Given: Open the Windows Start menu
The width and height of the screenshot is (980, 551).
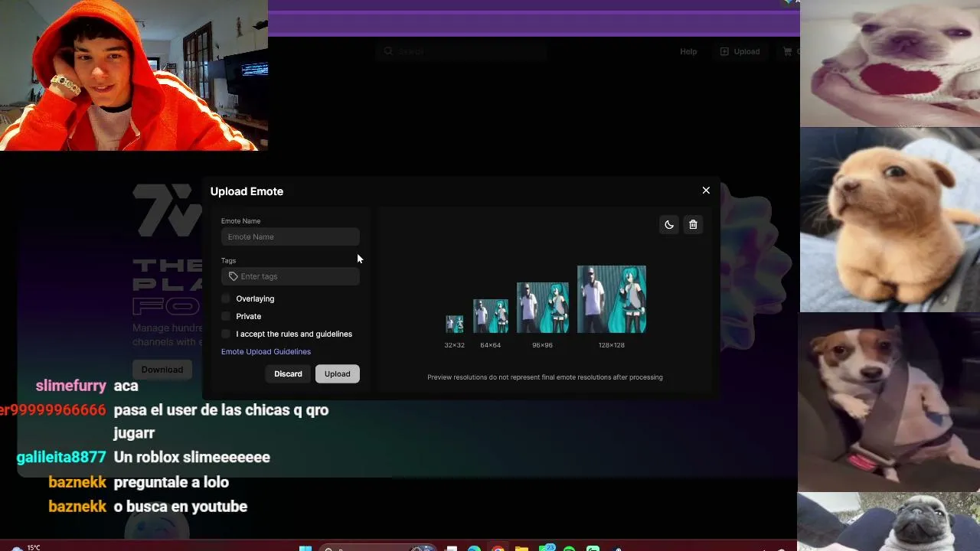Looking at the screenshot, I should point(305,548).
